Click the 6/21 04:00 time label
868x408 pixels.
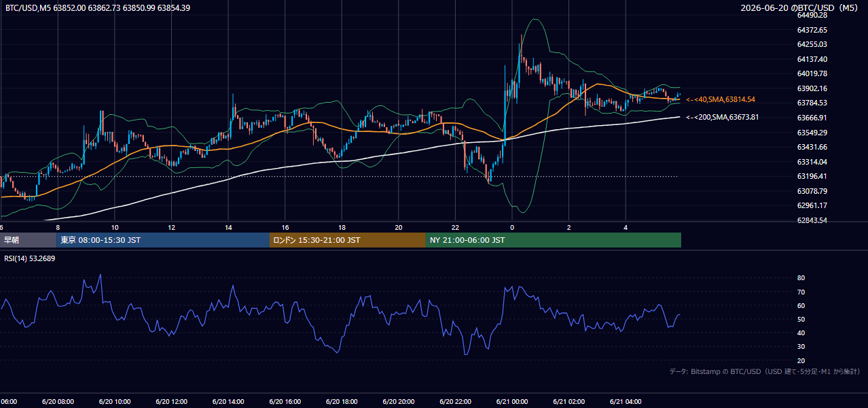click(x=626, y=402)
